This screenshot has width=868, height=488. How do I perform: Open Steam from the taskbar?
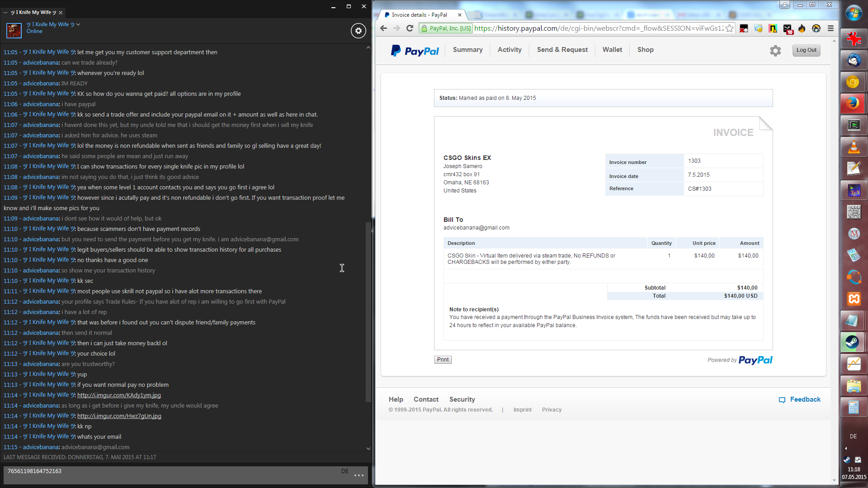tap(853, 342)
